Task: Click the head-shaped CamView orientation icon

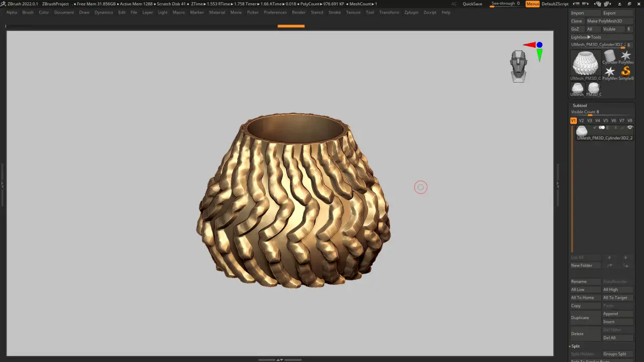Action: pos(518,66)
